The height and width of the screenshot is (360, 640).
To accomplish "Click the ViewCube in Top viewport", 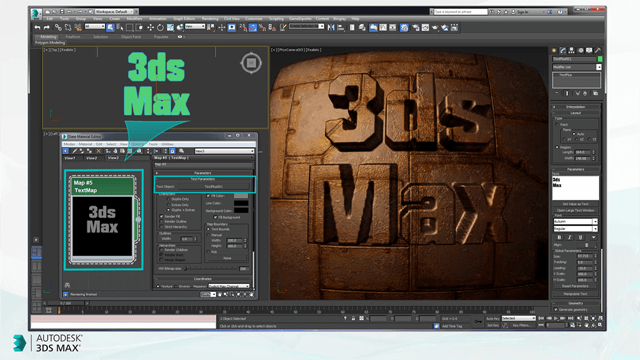I will (x=251, y=63).
